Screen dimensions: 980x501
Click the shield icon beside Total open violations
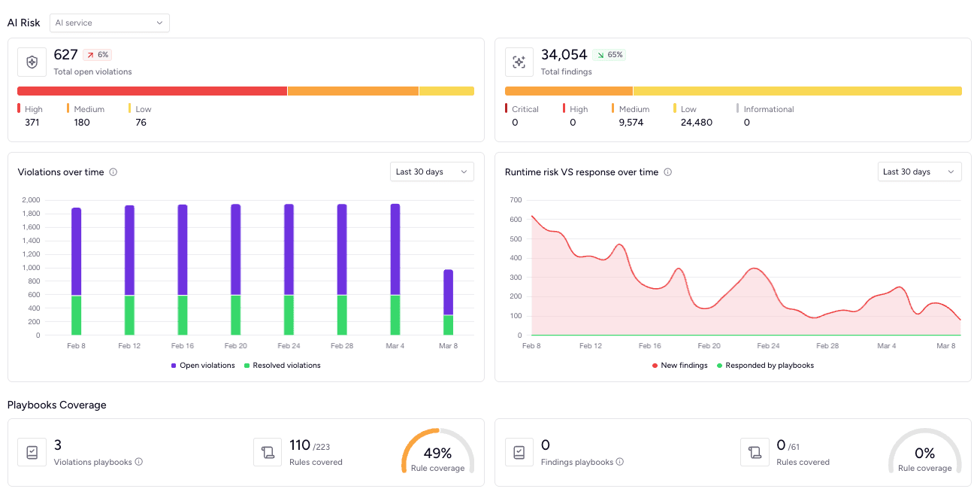[32, 62]
